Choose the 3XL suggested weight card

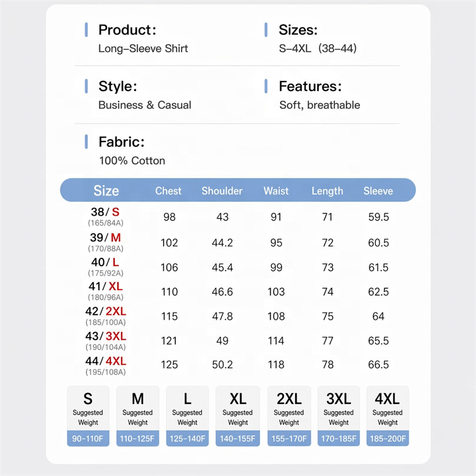(339, 416)
